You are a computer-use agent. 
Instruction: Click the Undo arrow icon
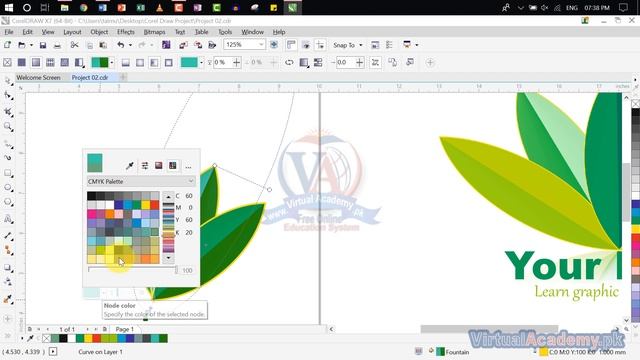pos(121,45)
